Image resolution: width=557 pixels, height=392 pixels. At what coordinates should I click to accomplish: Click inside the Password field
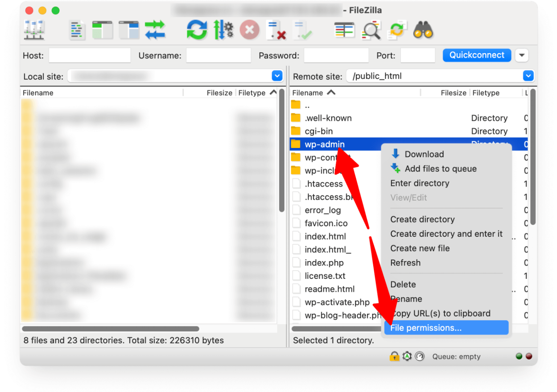[336, 55]
